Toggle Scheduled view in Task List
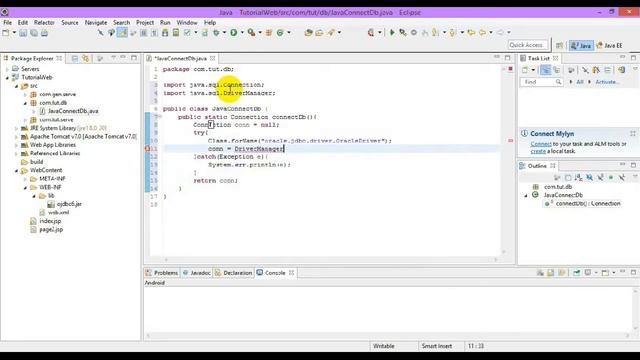640x360 pixels. point(556,70)
